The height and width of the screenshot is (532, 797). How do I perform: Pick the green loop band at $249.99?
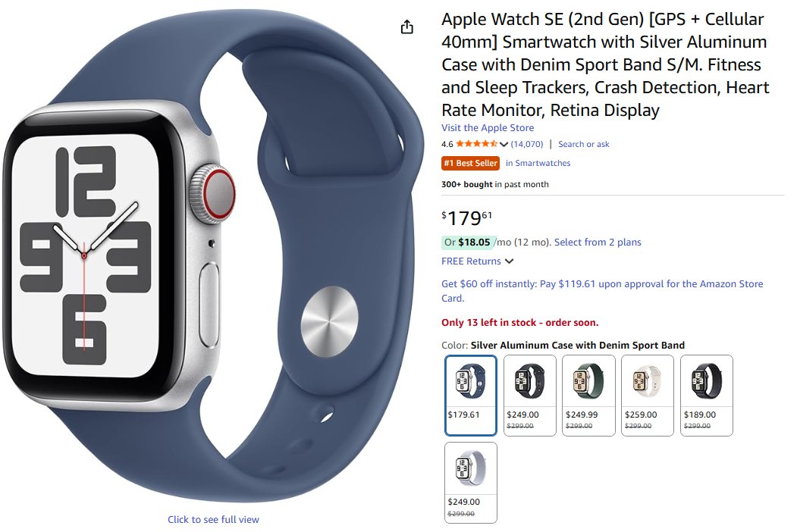pos(588,396)
